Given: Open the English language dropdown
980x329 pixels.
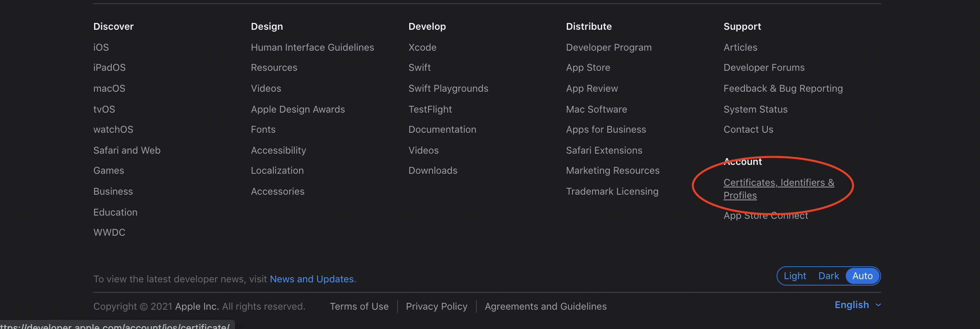Looking at the screenshot, I should click(858, 305).
